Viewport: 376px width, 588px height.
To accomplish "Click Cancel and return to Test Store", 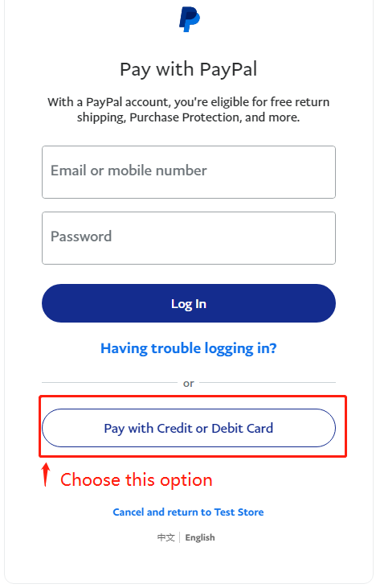I will tap(188, 512).
